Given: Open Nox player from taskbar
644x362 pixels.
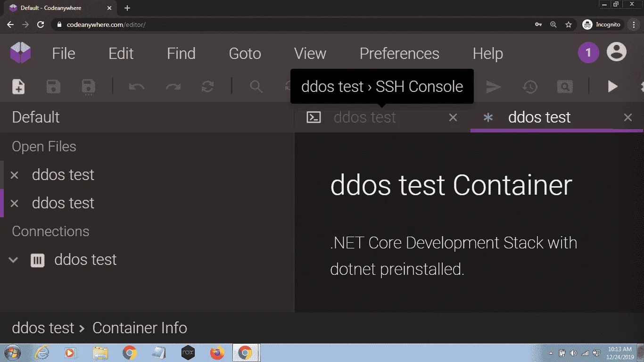Looking at the screenshot, I should pyautogui.click(x=188, y=353).
